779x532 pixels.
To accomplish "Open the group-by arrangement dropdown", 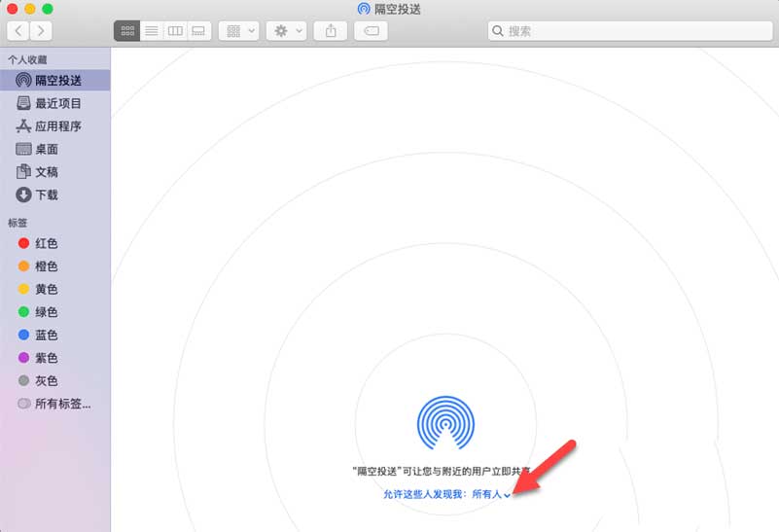I will coord(239,31).
